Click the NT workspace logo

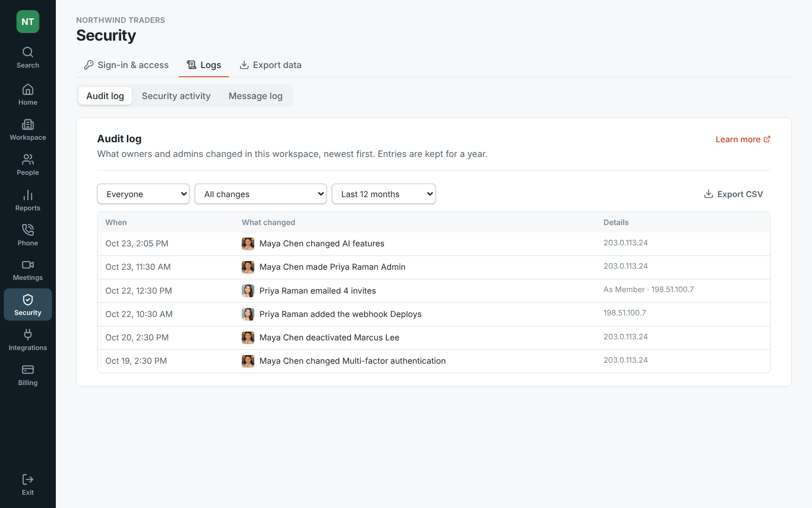(x=28, y=22)
